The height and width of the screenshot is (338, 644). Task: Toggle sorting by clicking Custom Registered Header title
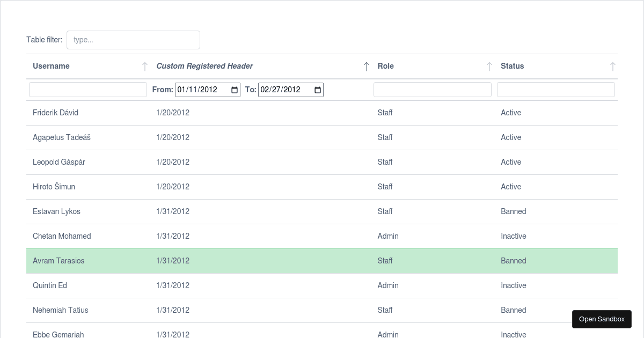(204, 66)
